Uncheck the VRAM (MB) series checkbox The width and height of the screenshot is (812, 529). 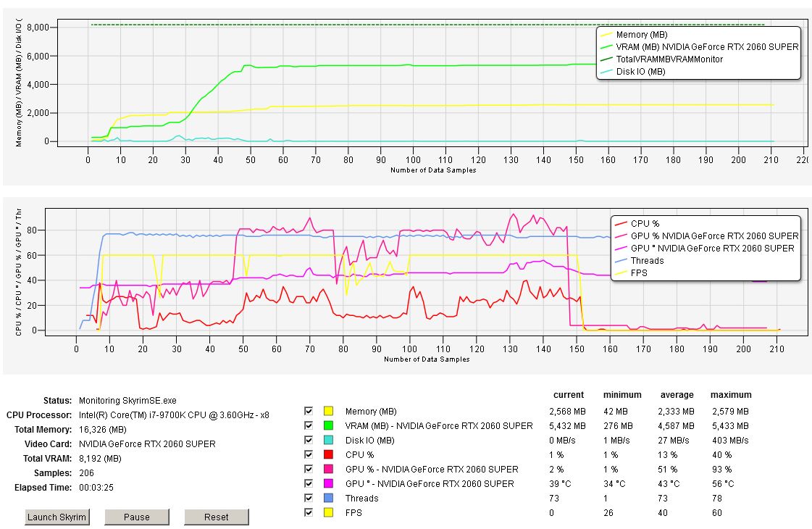[x=309, y=425]
